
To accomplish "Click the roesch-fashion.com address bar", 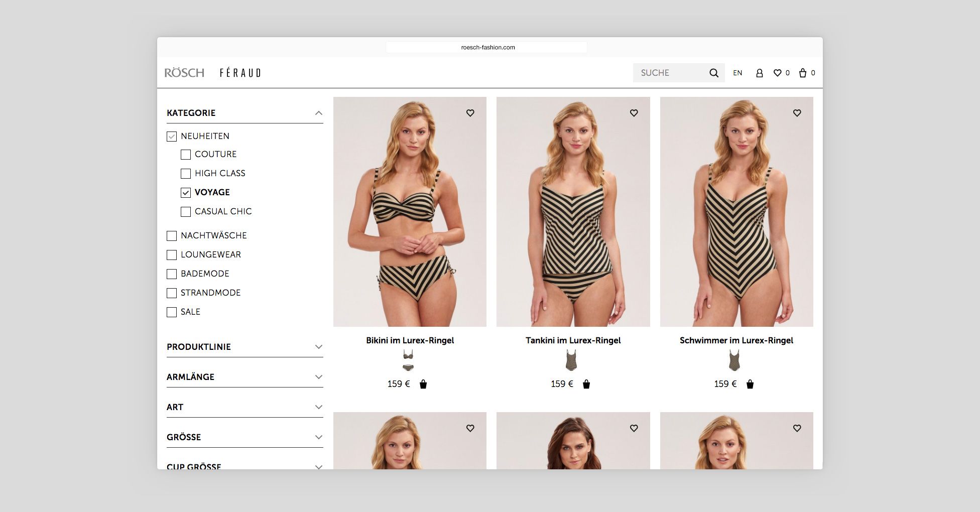I will click(486, 47).
